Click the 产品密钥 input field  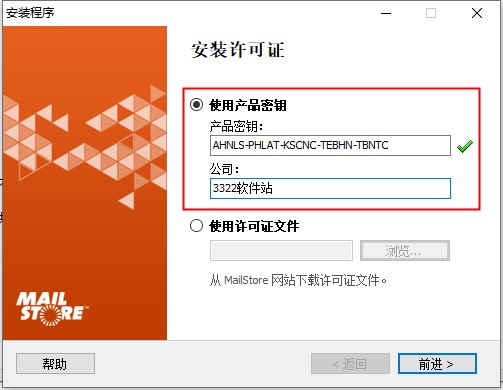330,145
